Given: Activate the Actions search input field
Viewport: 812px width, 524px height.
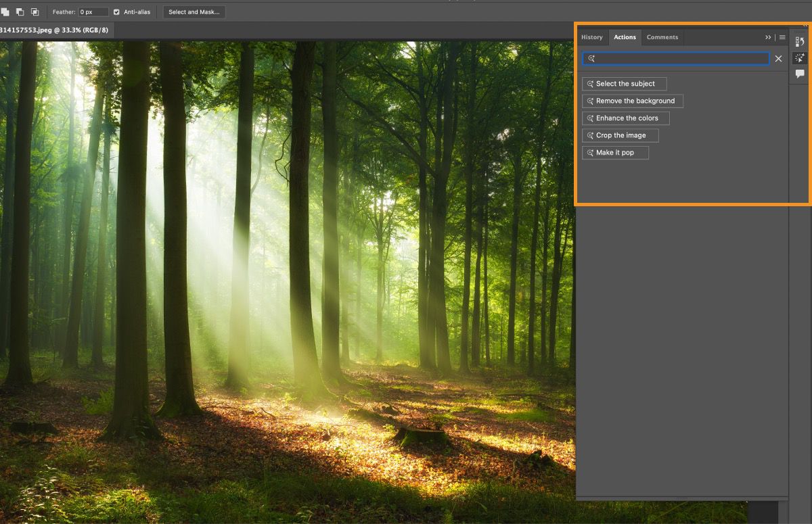Looking at the screenshot, I should tap(677, 59).
